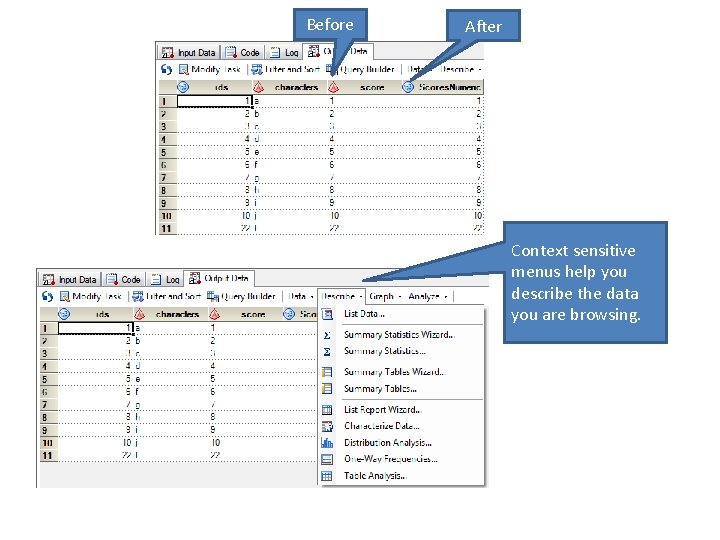Viewport: 720px width, 540px height.
Task: Choose Characterize Data... menu entry
Action: 401,426
